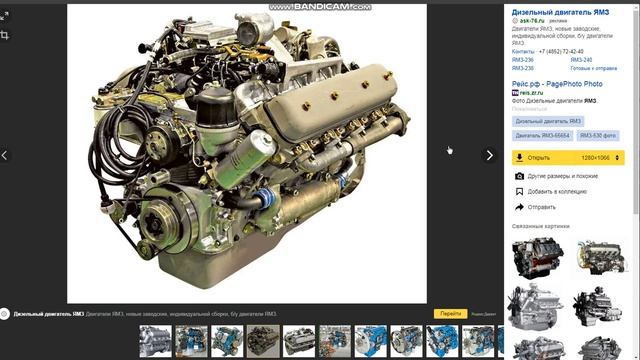Open the dark engine with red parts related image

click(538, 258)
